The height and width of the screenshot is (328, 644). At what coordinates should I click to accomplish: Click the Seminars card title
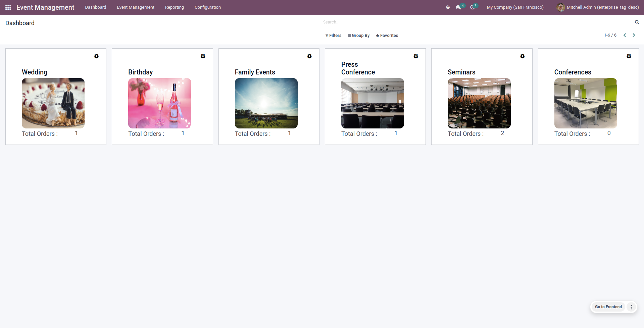pos(461,72)
